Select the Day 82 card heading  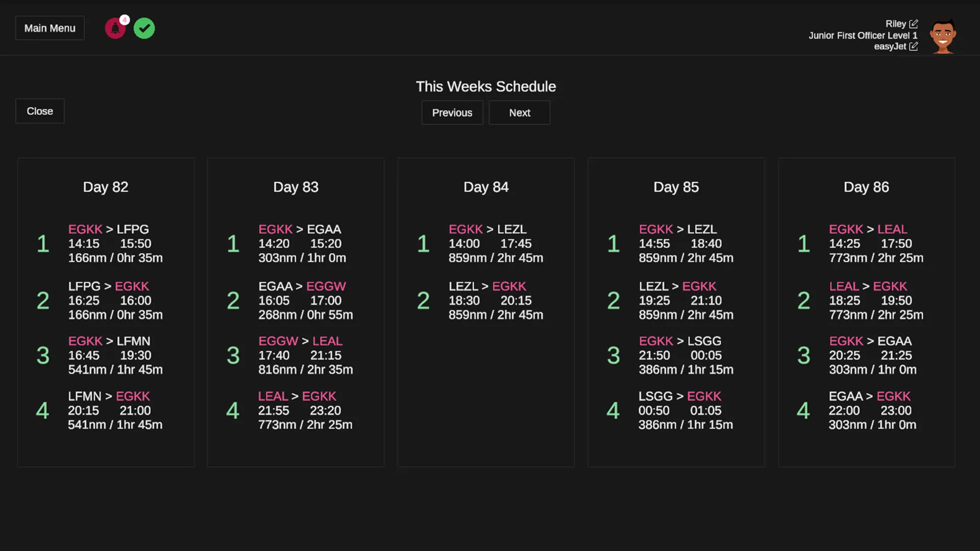click(x=106, y=187)
